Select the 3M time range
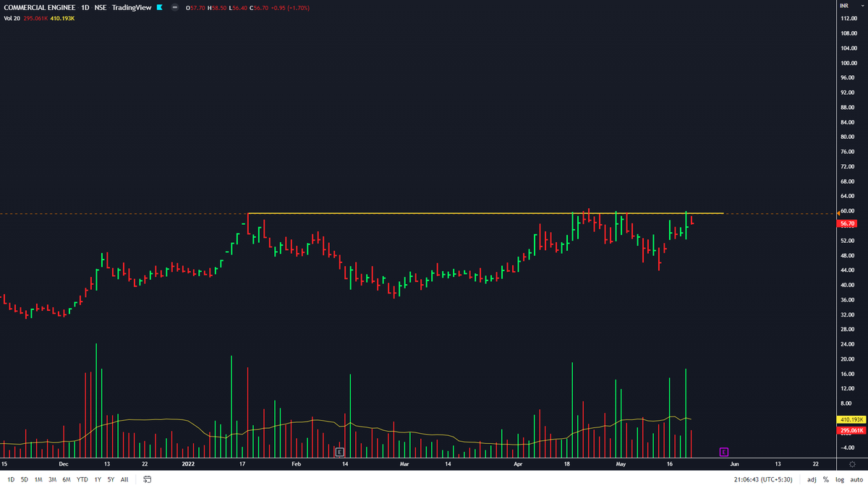Viewport: 868px width, 488px height. 52,479
